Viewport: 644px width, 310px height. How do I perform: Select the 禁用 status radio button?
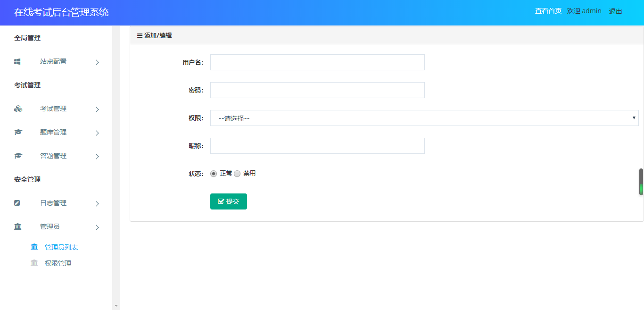tap(237, 174)
